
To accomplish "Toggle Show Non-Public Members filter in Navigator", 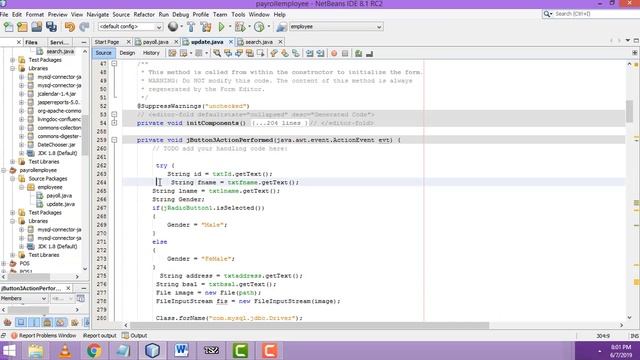I will [x=47, y=322].
